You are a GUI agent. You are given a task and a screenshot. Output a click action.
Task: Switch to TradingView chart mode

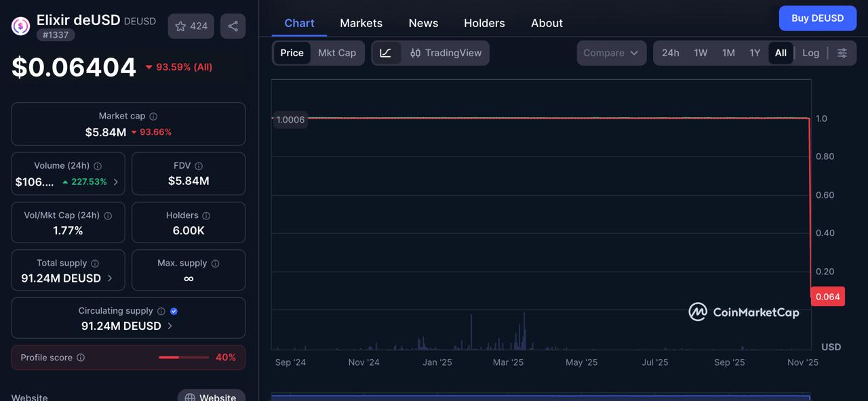click(x=446, y=53)
